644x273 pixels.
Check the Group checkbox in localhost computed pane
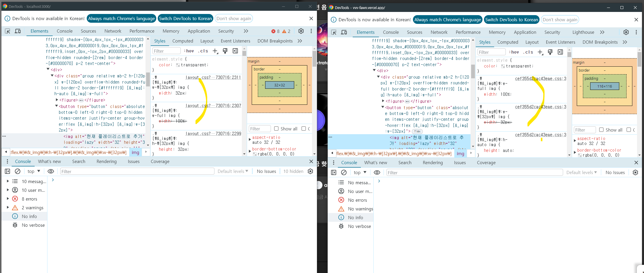(304, 129)
